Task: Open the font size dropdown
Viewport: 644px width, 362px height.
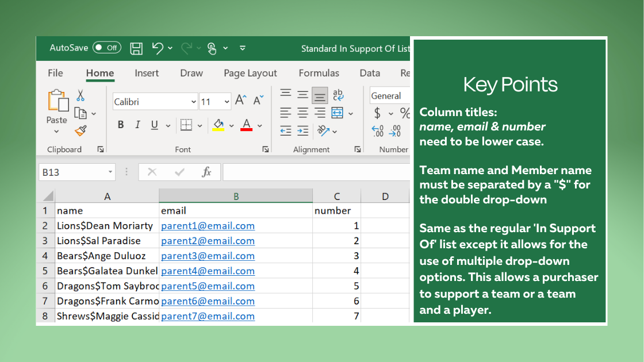Action: coord(227,102)
